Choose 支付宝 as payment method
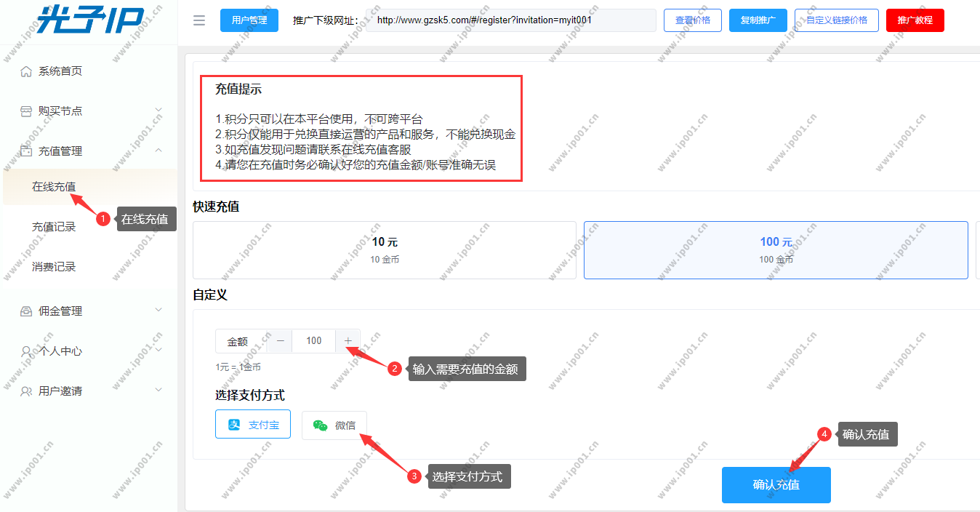The height and width of the screenshot is (512, 980). [253, 425]
